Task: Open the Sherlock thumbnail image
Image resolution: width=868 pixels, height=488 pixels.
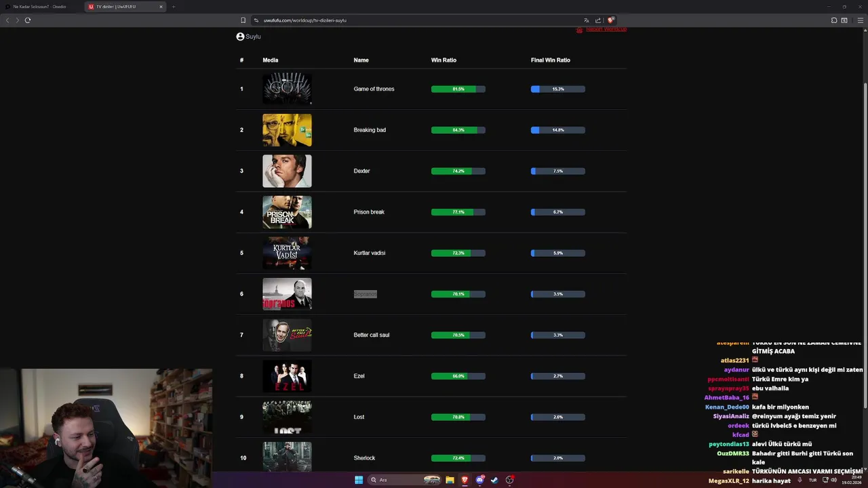Action: [x=288, y=457]
